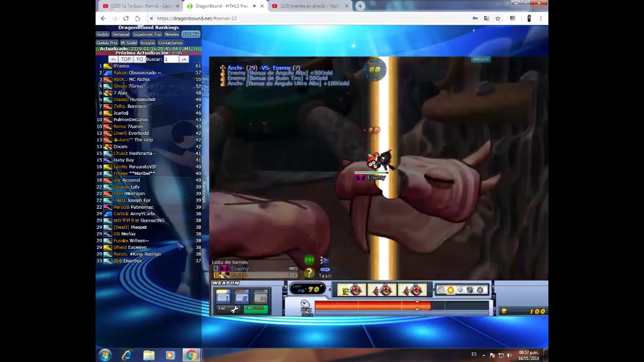
Task: Click the vertical Rankings panel collapse handle
Action: (x=204, y=192)
